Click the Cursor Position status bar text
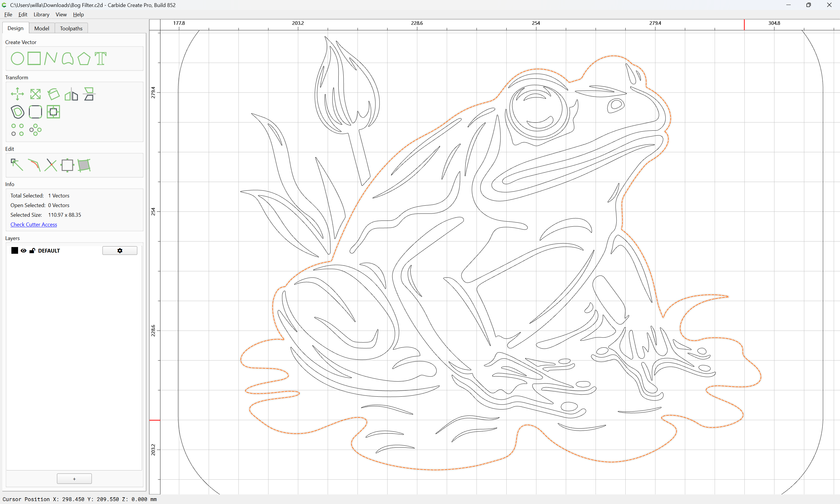Screen dimensions: 840x504 79,499
